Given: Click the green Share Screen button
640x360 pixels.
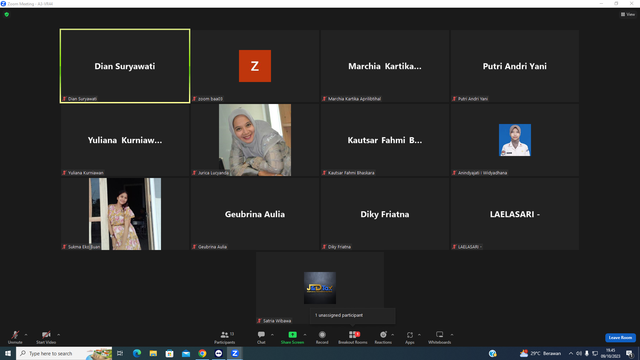Looking at the screenshot, I should pyautogui.click(x=292, y=337).
